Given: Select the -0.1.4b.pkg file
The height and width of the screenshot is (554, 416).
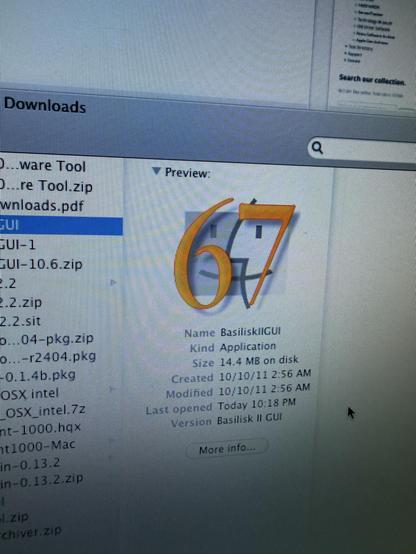Looking at the screenshot, I should pyautogui.click(x=37, y=375).
